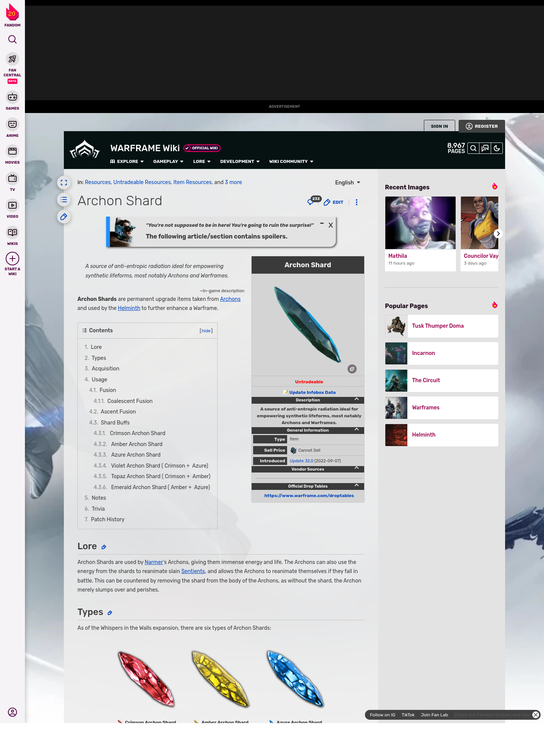Open the Development menu
Image resolution: width=544 pixels, height=756 pixels.
pos(240,161)
